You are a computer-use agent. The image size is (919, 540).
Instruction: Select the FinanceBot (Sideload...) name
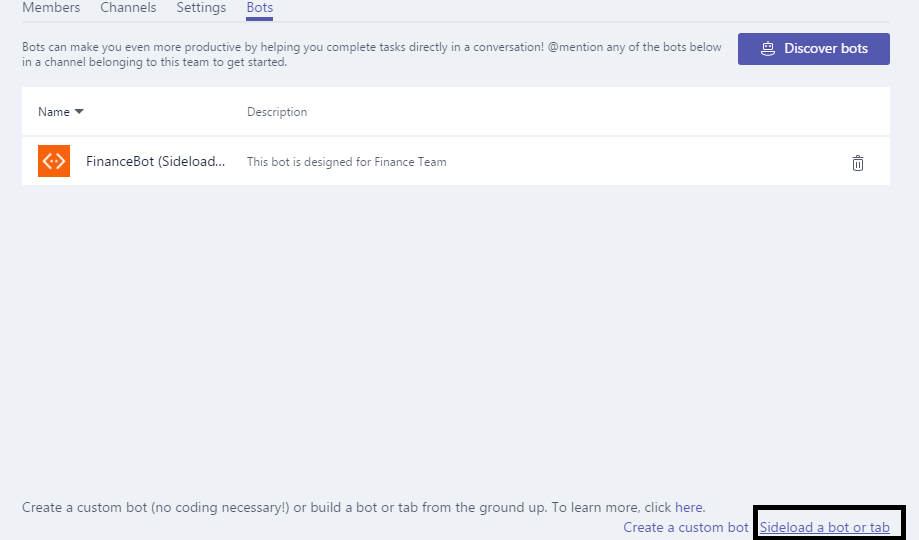155,161
